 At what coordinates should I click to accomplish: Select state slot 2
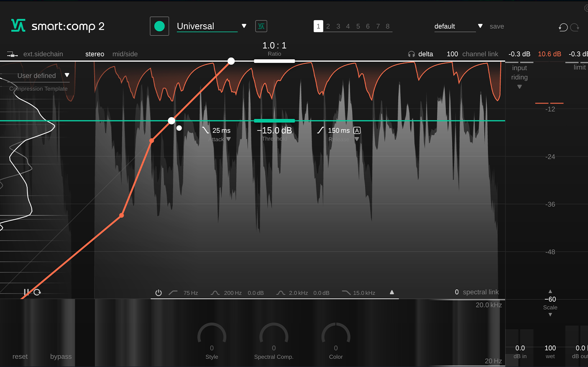tap(328, 26)
